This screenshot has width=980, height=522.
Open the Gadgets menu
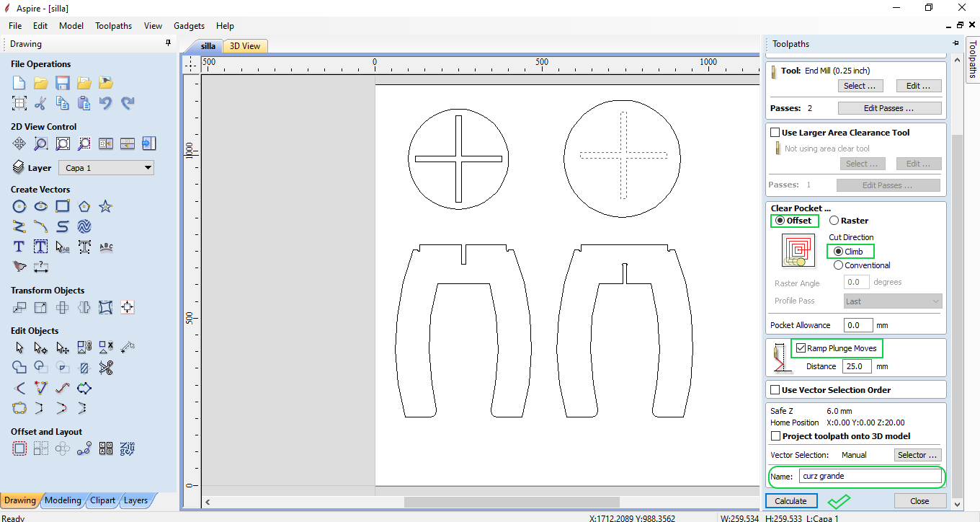[190, 25]
